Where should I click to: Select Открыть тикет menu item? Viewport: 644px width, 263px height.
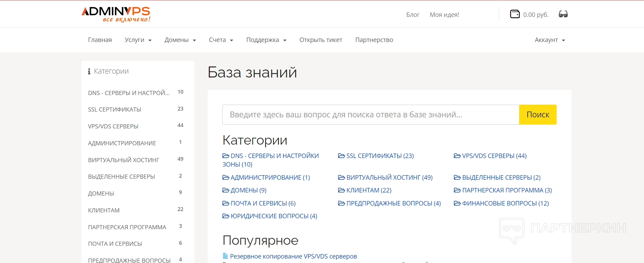321,40
